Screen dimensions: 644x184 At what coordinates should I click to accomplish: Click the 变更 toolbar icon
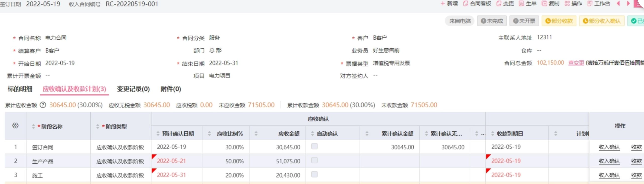[499, 4]
